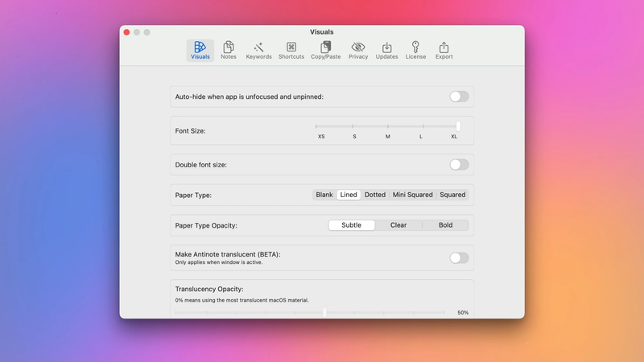Viewport: 644px width, 362px height.
Task: Open the Shortcuts preferences icon
Action: [291, 50]
